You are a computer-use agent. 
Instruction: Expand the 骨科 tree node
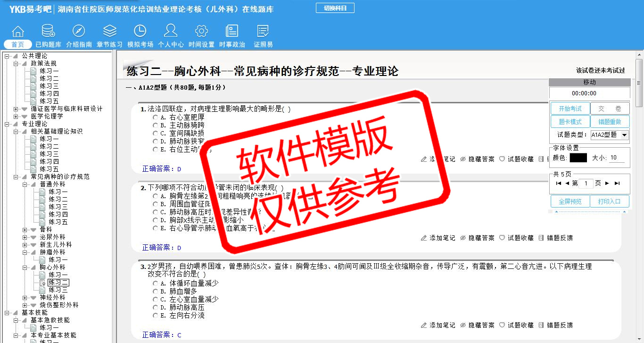[25, 229]
